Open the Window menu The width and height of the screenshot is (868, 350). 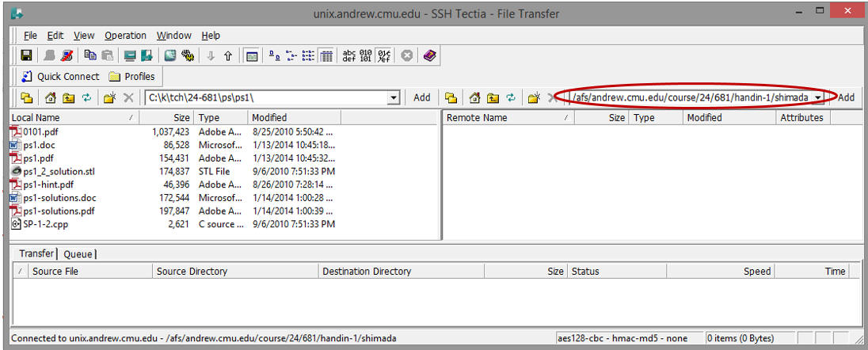173,36
